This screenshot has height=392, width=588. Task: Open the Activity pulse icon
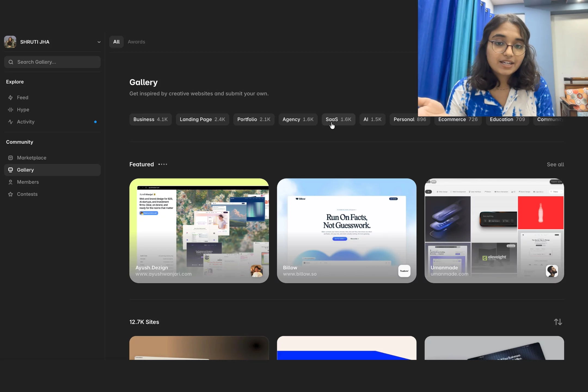point(11,122)
